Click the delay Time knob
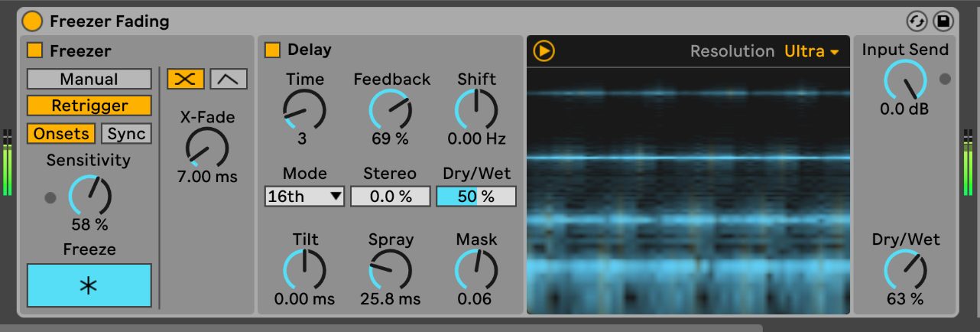Image resolution: width=980 pixels, height=332 pixels. 305,109
